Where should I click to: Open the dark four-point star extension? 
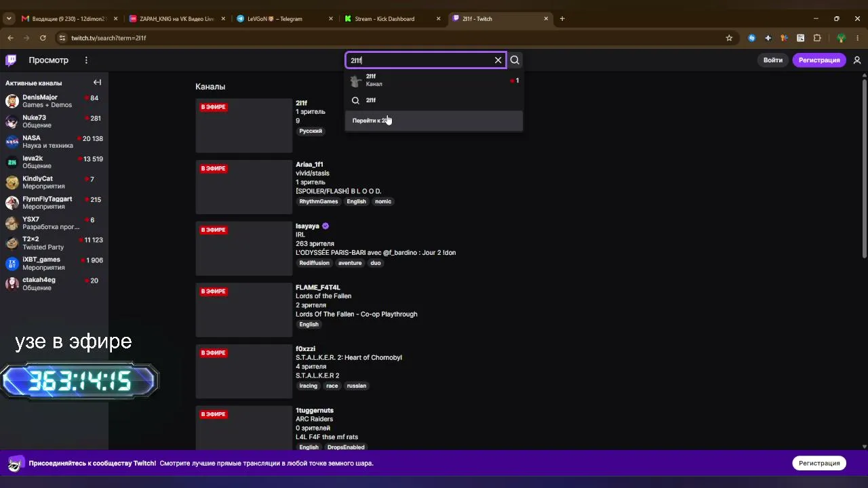click(768, 38)
